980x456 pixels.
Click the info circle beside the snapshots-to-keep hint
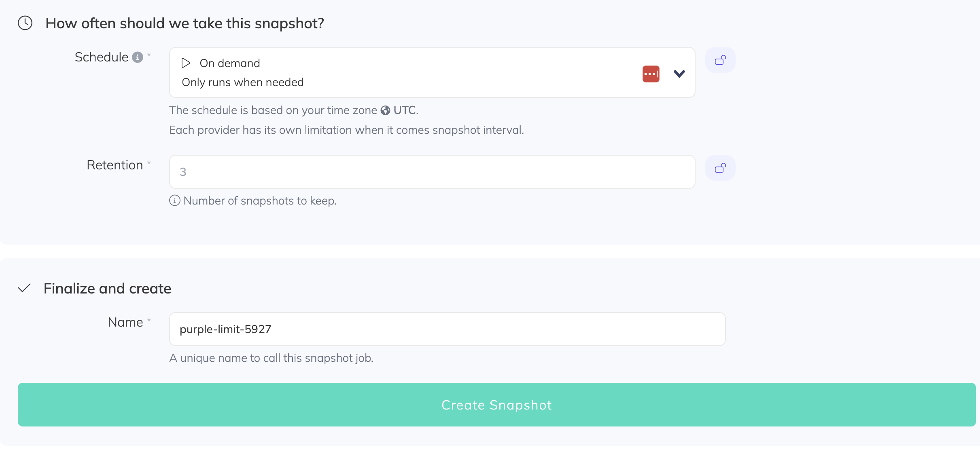174,201
